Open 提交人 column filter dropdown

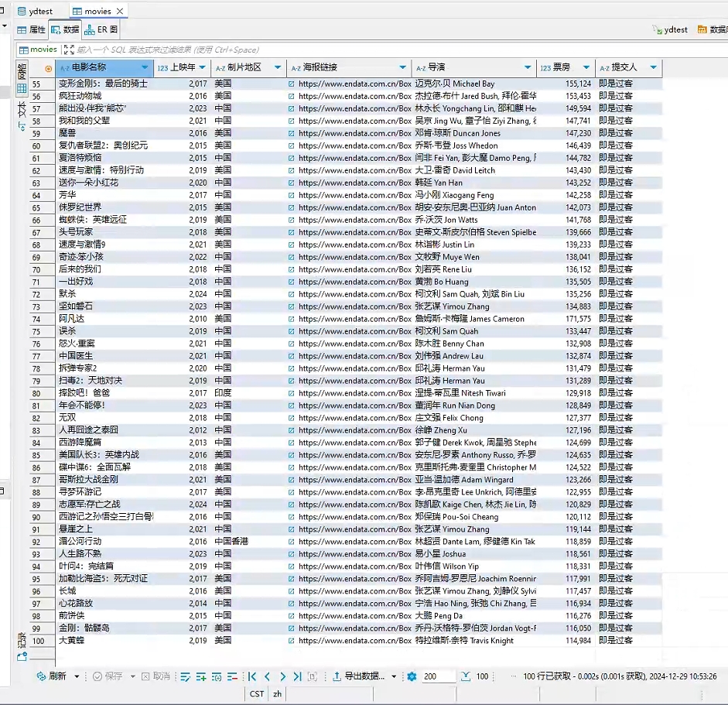click(x=653, y=68)
